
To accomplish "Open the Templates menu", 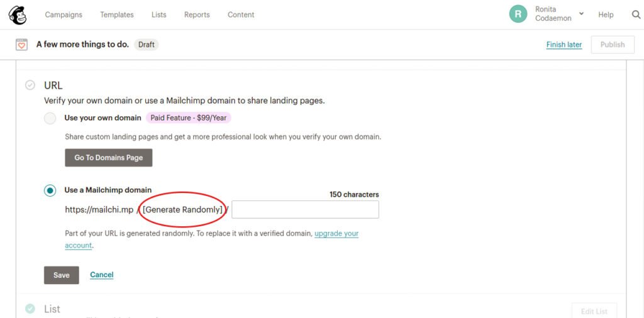I will [x=117, y=15].
